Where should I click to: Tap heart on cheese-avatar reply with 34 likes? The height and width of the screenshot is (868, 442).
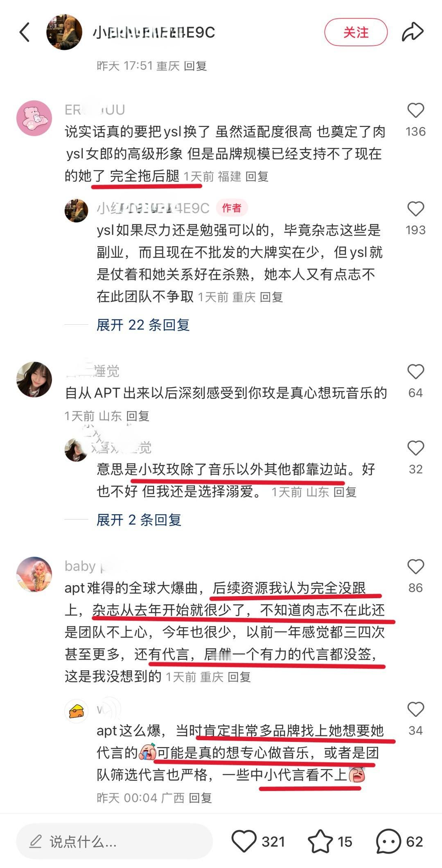[415, 709]
